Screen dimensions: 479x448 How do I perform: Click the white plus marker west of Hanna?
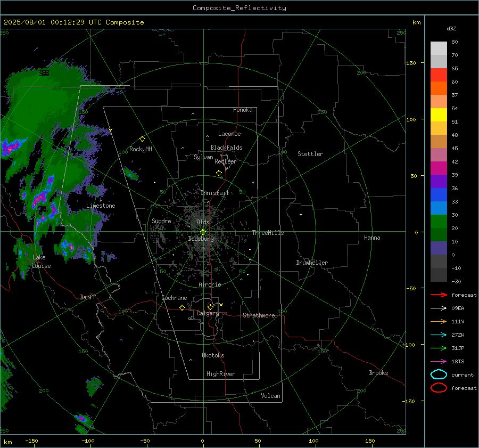[301, 214]
